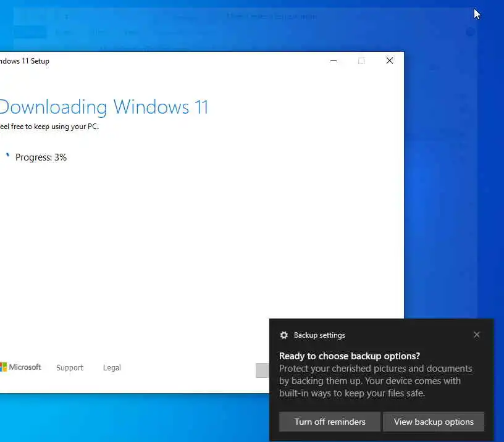This screenshot has width=504, height=442.
Task: Click the Windows 11 Setup title bar text
Action: coord(25,61)
